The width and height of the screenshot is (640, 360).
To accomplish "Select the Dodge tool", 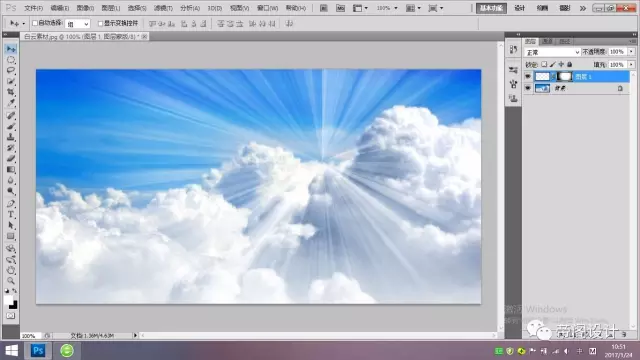I will pos(11,191).
